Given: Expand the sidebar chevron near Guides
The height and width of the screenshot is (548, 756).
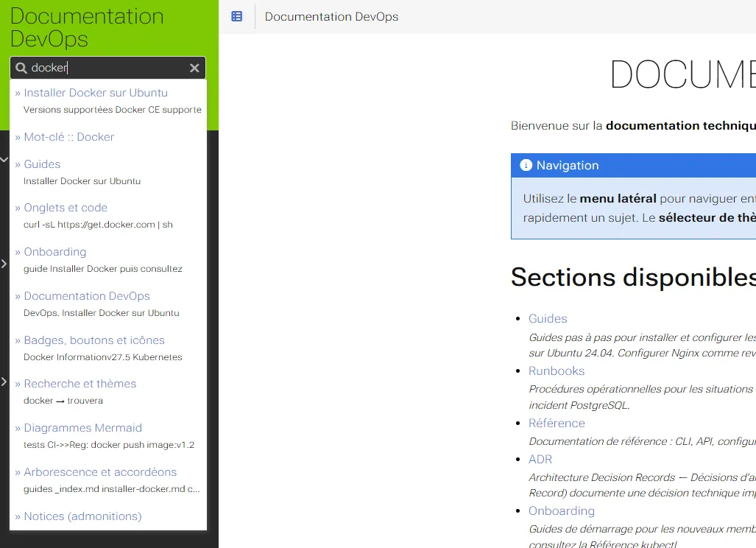Looking at the screenshot, I should [x=2, y=158].
